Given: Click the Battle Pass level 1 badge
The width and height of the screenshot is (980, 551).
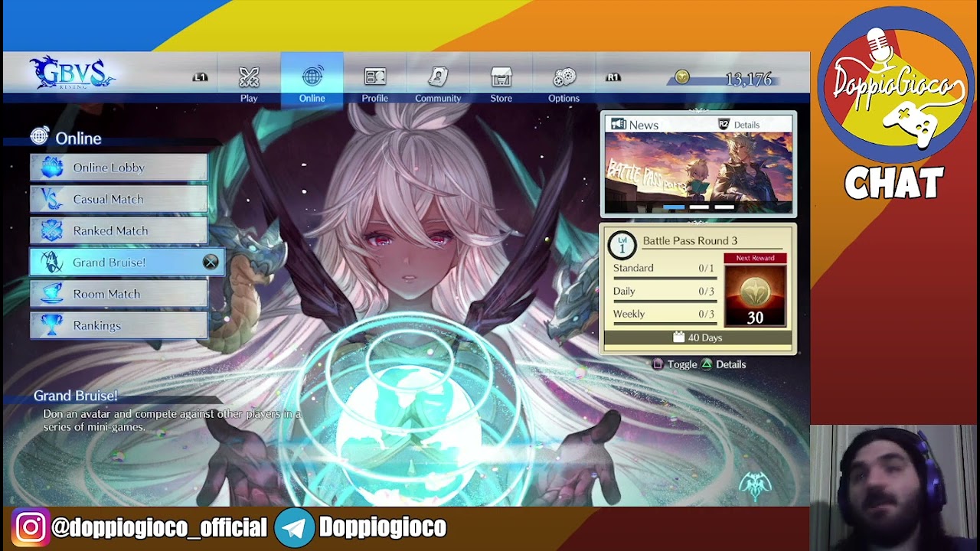Looking at the screenshot, I should click(622, 245).
